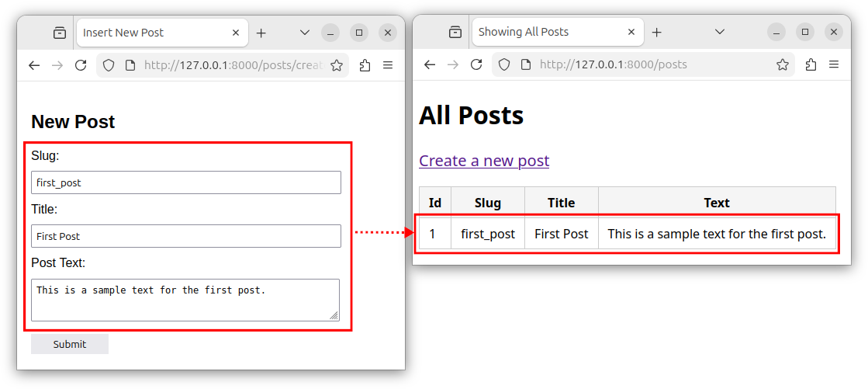
Task: Open the hamburger menu in the Showing All Posts window
Action: pos(834,65)
